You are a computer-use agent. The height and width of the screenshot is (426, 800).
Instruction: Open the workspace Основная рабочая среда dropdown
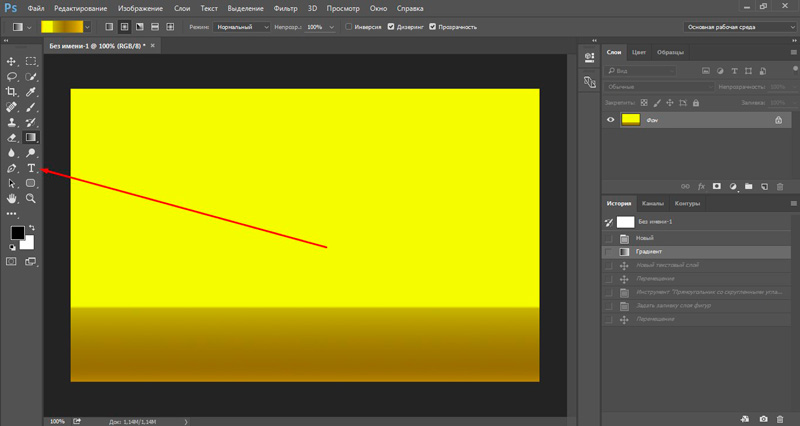click(x=740, y=27)
